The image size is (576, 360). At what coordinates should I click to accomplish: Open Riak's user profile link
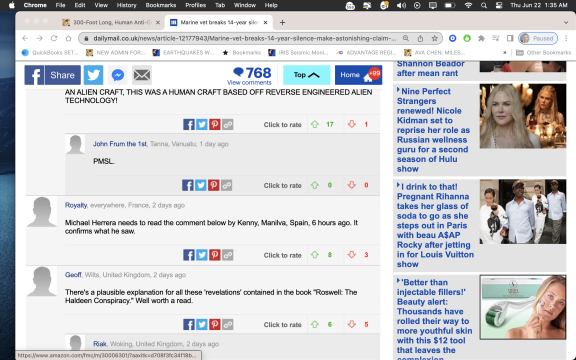100,344
